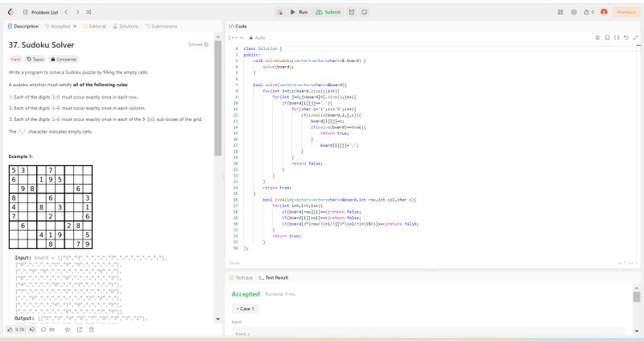Open the Editorial tab
644x341 pixels.
tap(94, 27)
